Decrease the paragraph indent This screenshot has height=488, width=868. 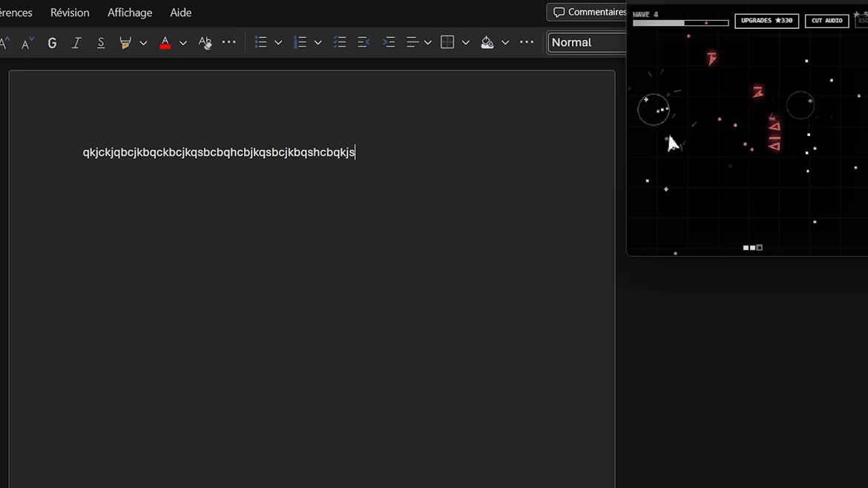pyautogui.click(x=364, y=42)
